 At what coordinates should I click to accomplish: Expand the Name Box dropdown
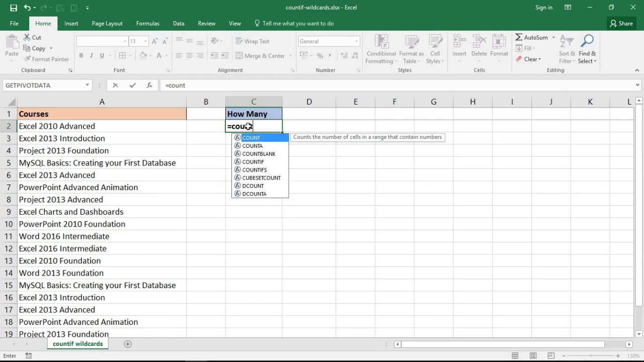87,85
